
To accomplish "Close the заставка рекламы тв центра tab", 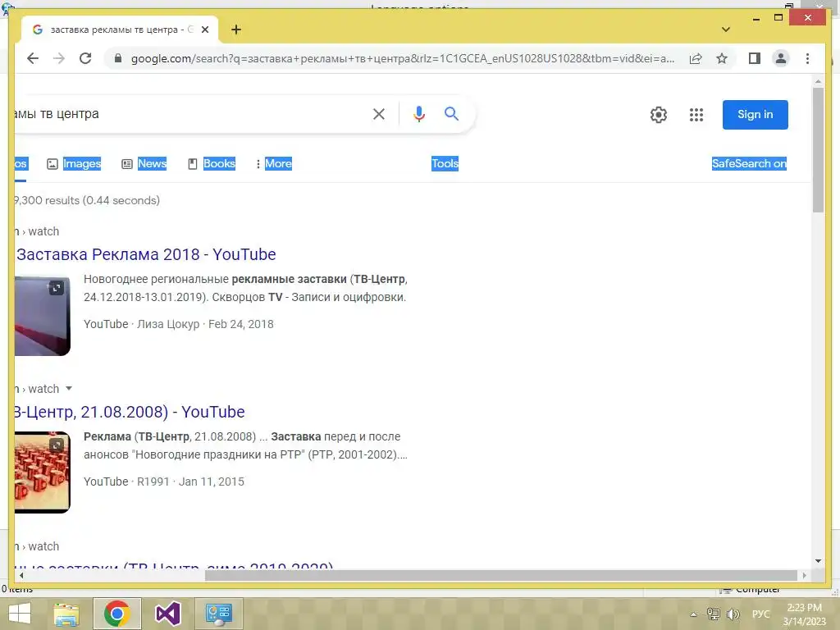I will pos(204,30).
